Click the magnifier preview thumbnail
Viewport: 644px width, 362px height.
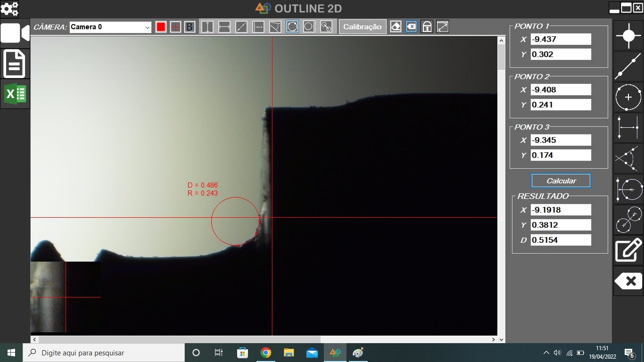66,297
